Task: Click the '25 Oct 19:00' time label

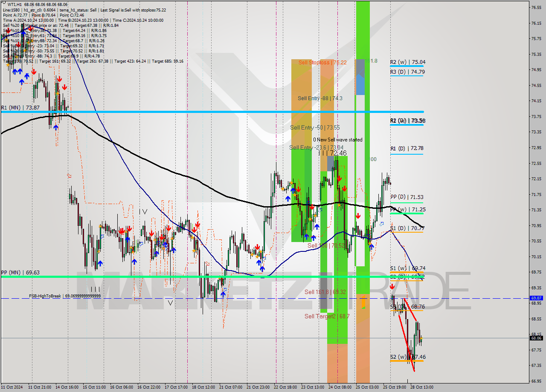Action: tap(395, 387)
